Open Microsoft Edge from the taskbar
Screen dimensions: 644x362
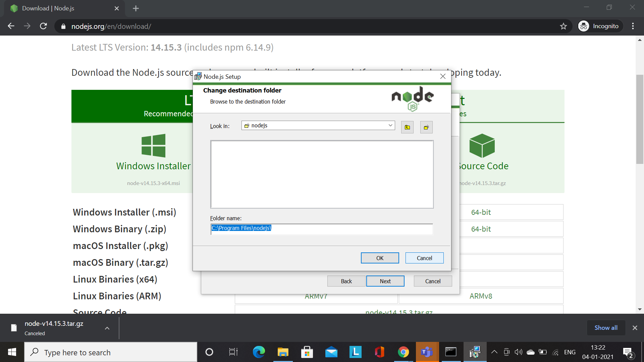coord(259,352)
